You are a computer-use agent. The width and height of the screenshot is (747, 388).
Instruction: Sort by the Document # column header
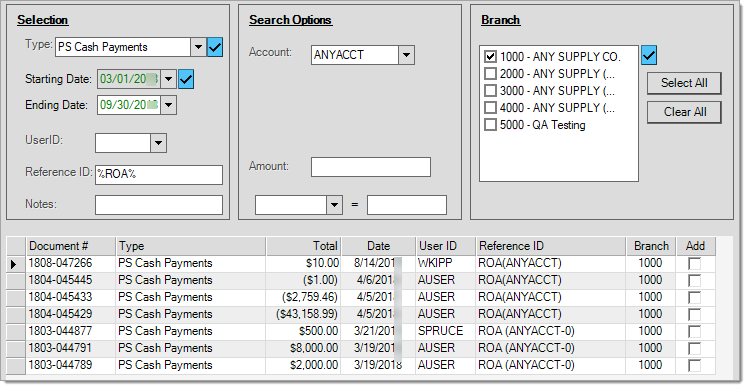(x=71, y=246)
